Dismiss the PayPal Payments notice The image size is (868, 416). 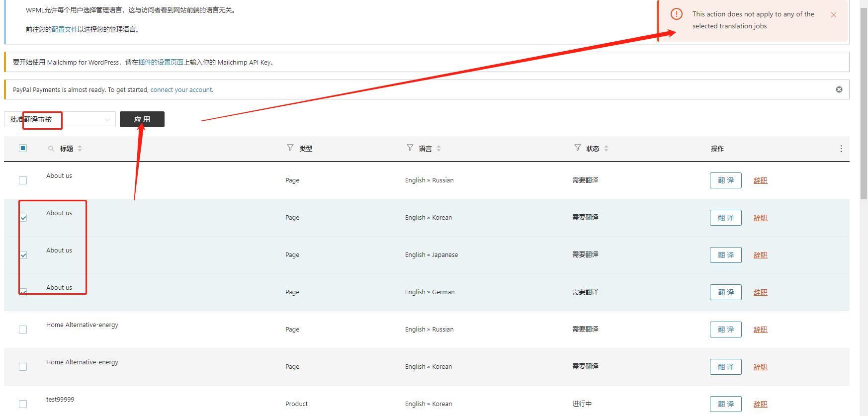coord(839,89)
